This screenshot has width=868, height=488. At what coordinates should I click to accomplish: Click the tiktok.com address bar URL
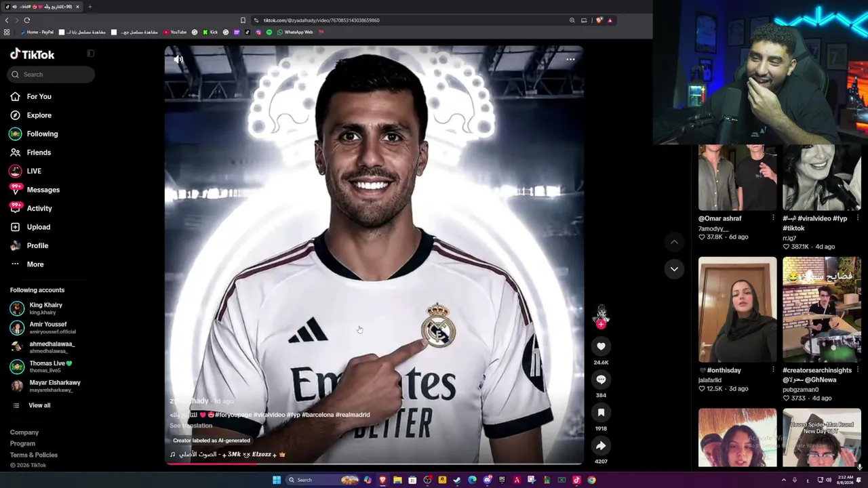[321, 20]
